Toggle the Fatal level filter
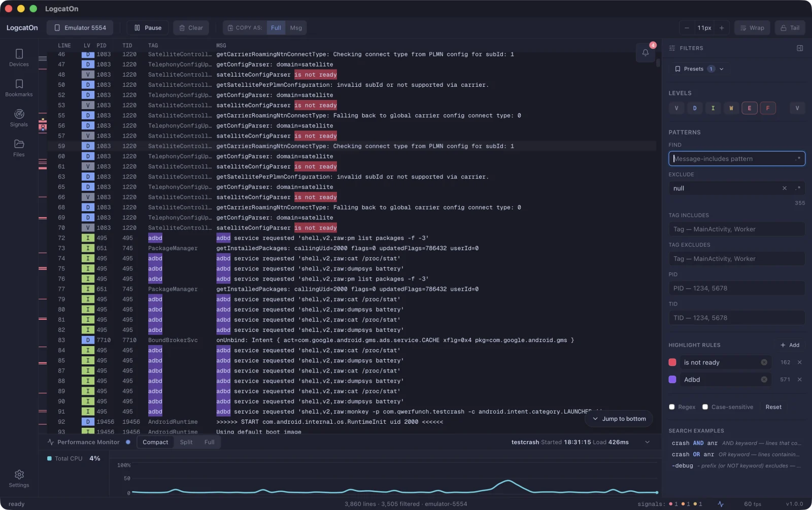Image resolution: width=812 pixels, height=510 pixels. (x=768, y=108)
